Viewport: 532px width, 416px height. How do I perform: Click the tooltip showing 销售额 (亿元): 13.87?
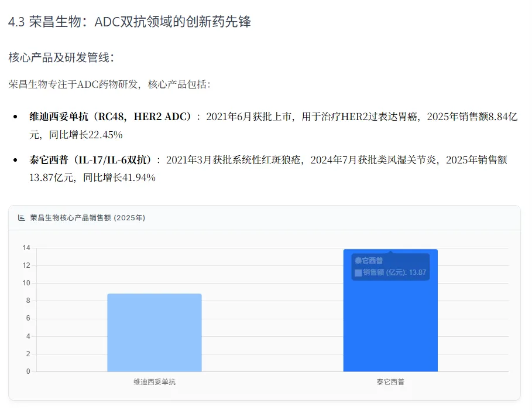tap(390, 267)
